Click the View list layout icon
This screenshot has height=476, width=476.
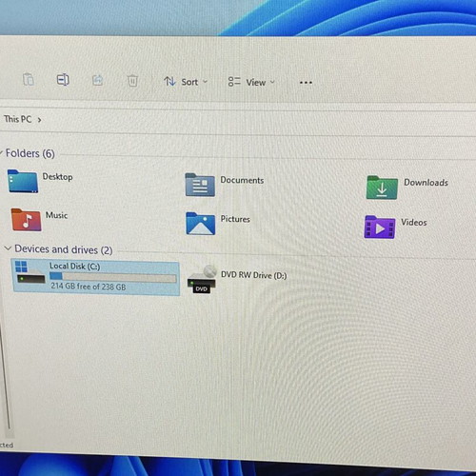(x=234, y=82)
